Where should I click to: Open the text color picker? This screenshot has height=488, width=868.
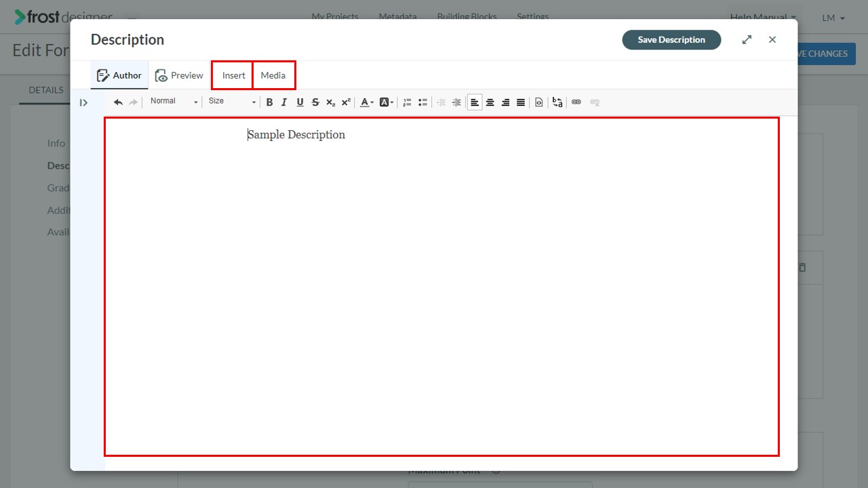point(367,102)
